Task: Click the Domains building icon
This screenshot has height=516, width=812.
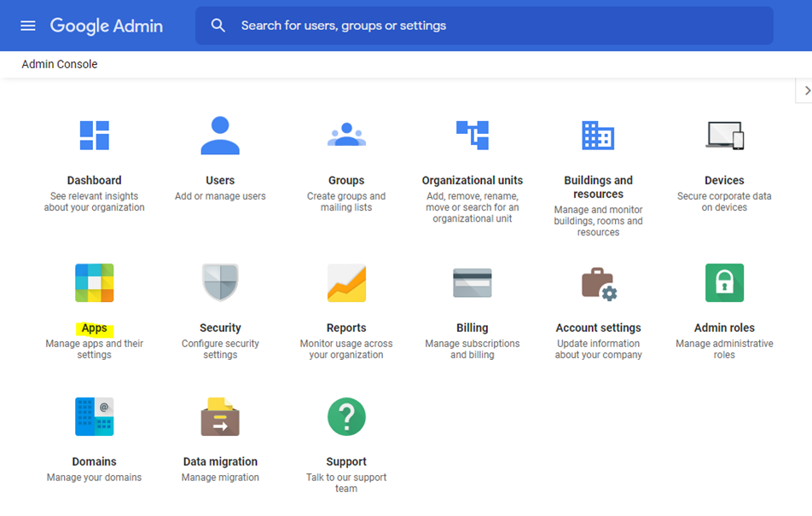Action: click(94, 416)
